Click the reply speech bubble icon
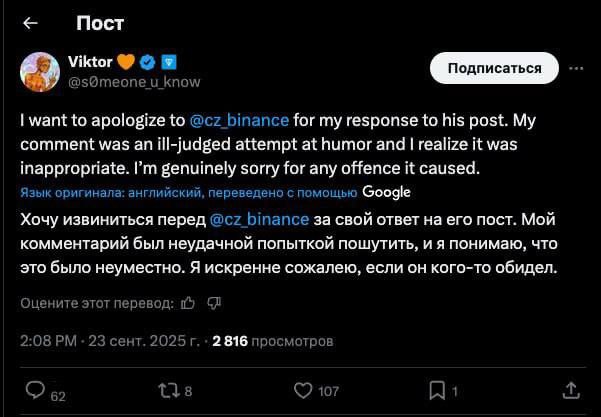The width and height of the screenshot is (601, 417). (x=36, y=389)
